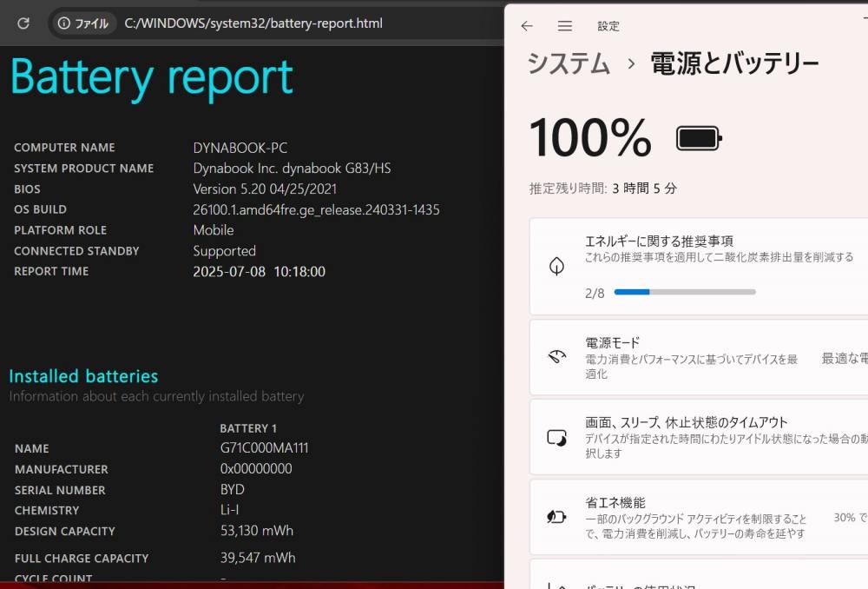Go back in the Settings window
Viewport: 868px width, 589px height.
click(527, 26)
